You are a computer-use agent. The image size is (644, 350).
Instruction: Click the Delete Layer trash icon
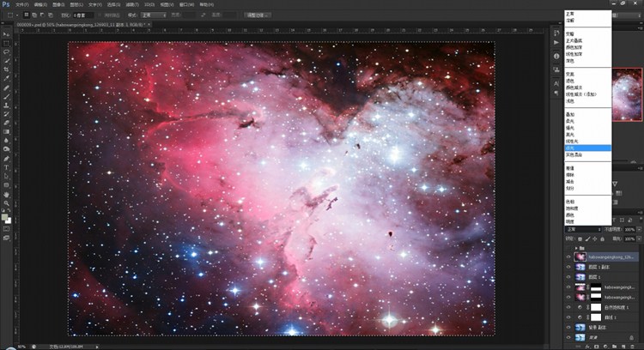(633, 347)
